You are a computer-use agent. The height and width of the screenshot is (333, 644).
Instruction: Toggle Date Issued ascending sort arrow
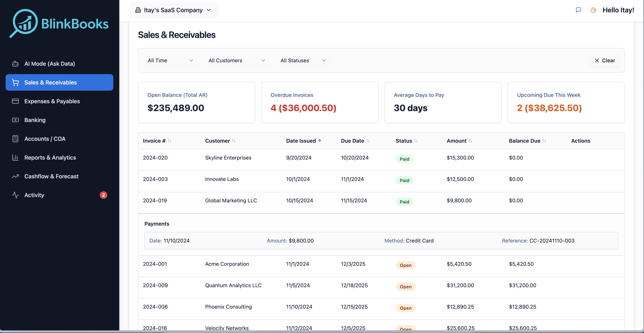(x=320, y=141)
